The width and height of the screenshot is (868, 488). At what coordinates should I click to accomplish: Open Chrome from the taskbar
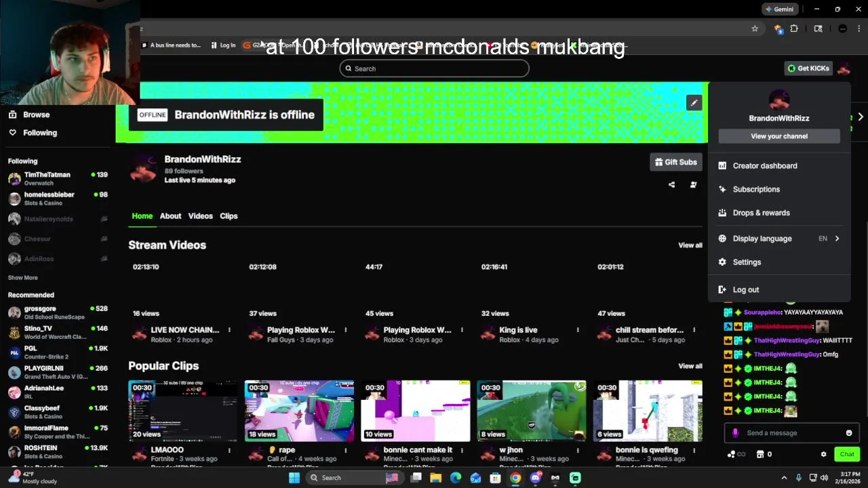(x=515, y=478)
